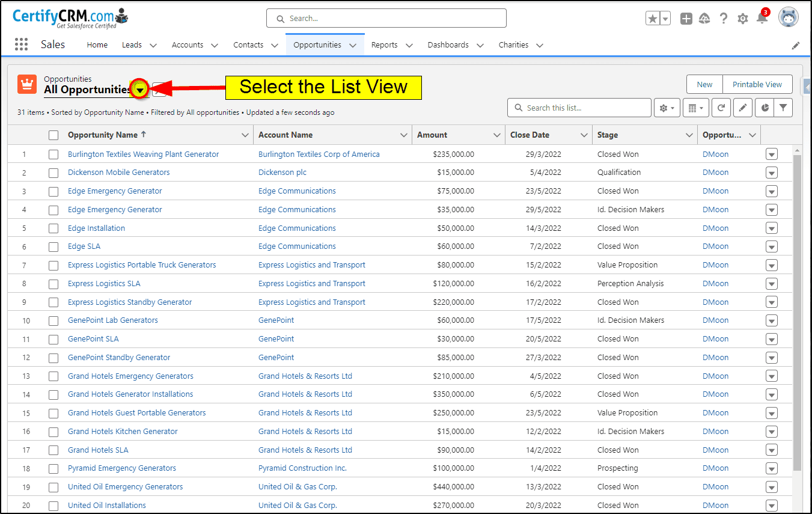Screen dimensions: 812x514
Task: Expand List View Controls gear dropdown
Action: [x=667, y=108]
